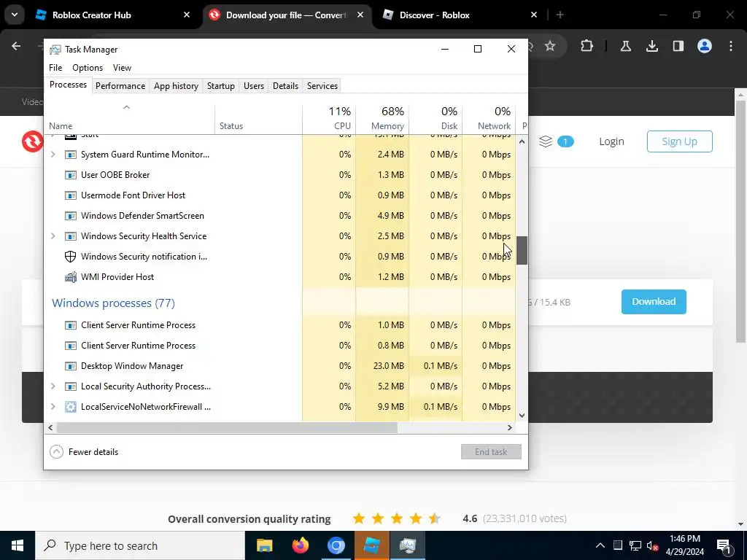Expand Windows Security Health Service process

click(x=53, y=236)
